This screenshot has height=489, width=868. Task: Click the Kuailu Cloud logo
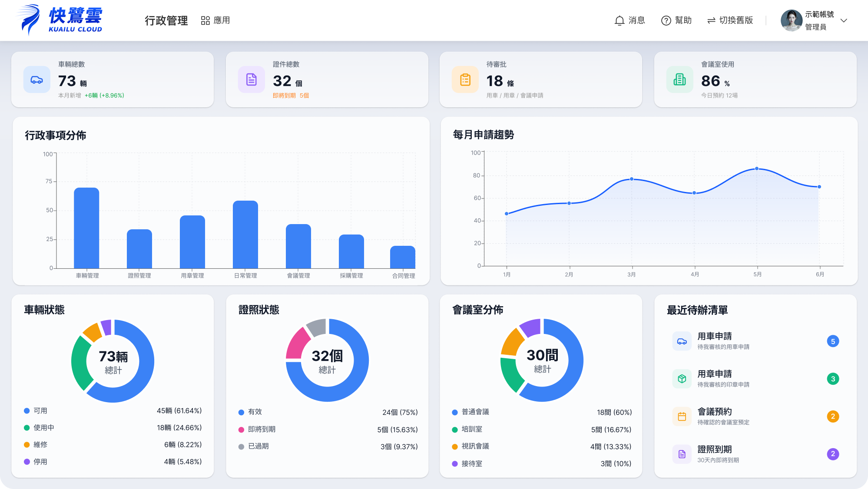[60, 20]
